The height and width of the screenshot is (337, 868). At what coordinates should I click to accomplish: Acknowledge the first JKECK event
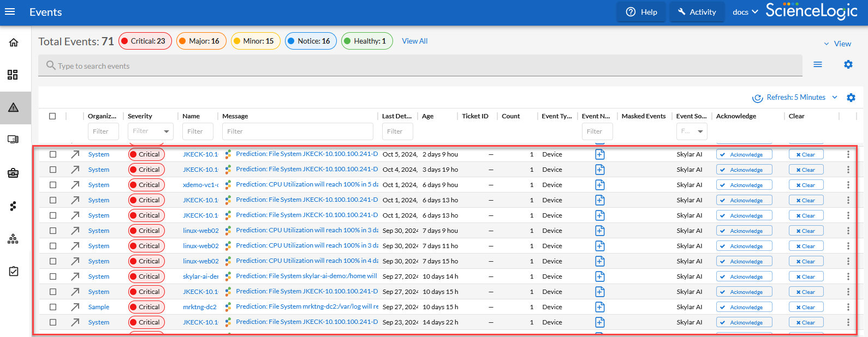(744, 154)
